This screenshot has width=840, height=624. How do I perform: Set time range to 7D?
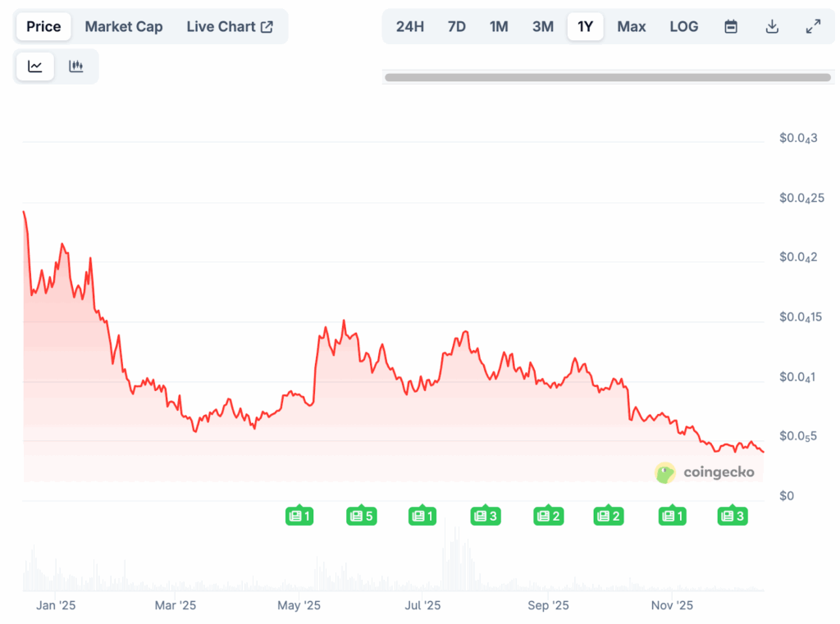pyautogui.click(x=457, y=26)
